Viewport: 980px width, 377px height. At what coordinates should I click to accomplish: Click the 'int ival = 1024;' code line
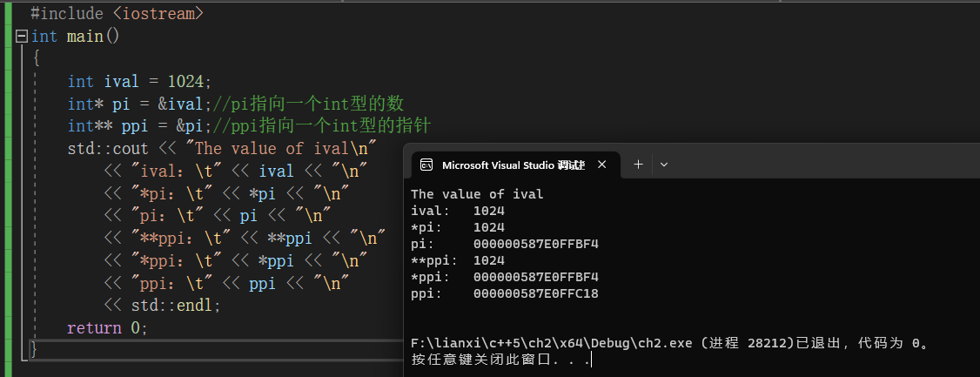pyautogui.click(x=140, y=82)
